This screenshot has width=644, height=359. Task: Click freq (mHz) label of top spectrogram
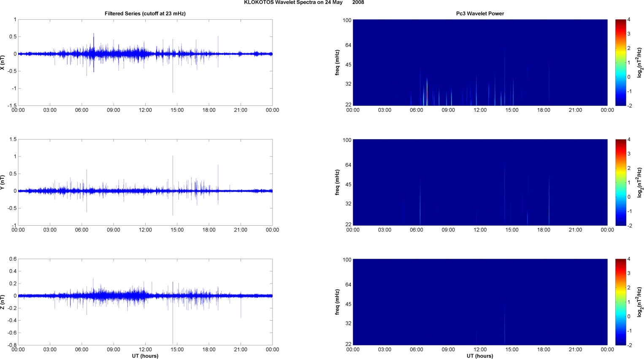(338, 62)
